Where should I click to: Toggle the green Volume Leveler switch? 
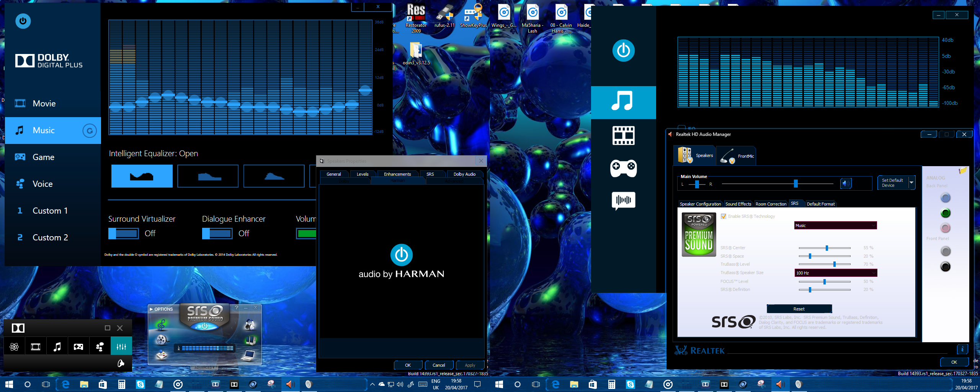point(306,234)
